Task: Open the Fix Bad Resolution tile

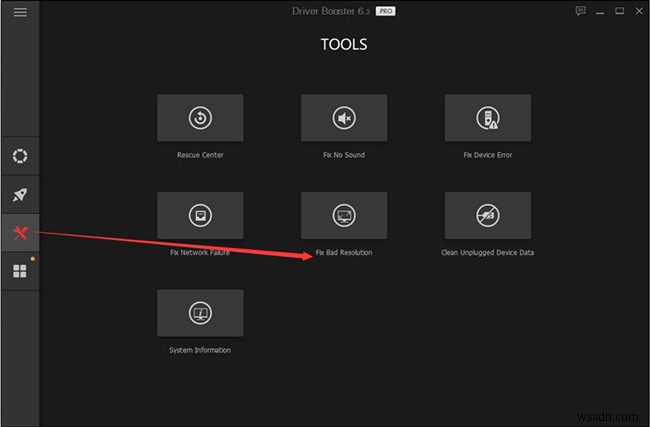Action: point(344,215)
